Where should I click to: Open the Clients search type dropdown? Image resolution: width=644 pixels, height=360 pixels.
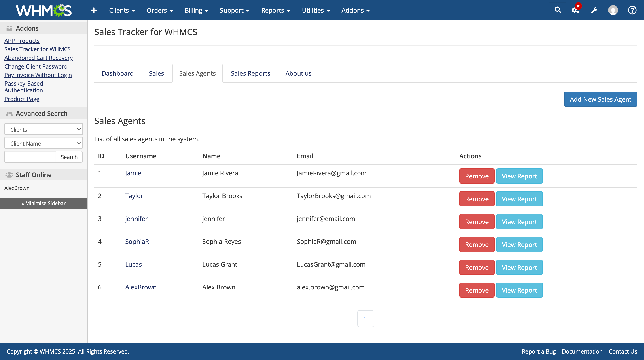[44, 129]
